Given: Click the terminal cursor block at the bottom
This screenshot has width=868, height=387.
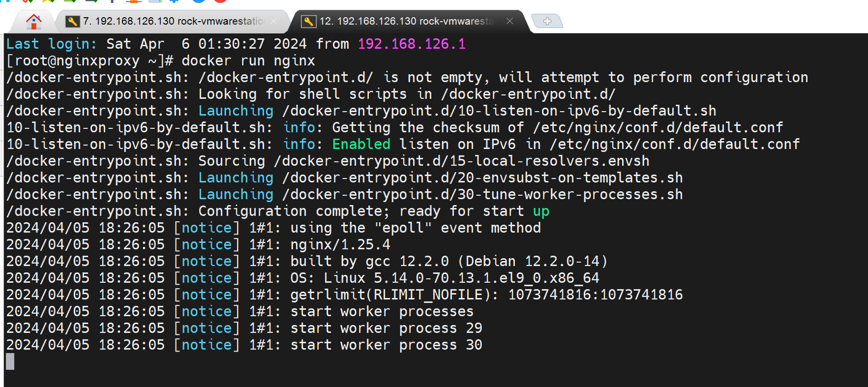Looking at the screenshot, I should [10, 361].
